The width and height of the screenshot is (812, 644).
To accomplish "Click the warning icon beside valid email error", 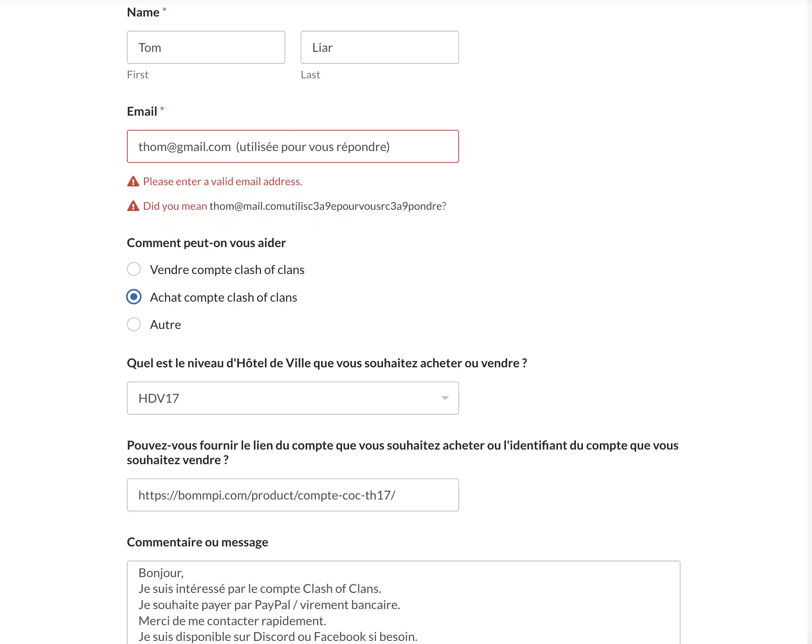I will [133, 181].
